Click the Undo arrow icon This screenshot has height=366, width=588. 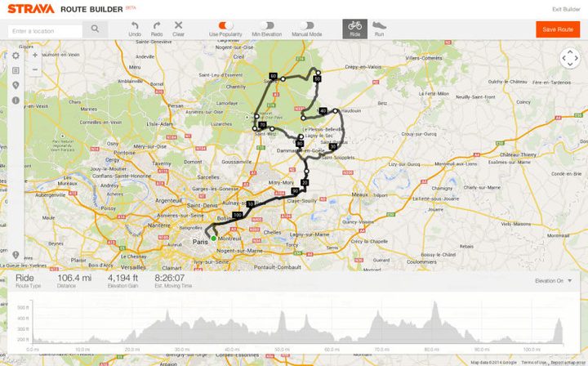coord(135,25)
